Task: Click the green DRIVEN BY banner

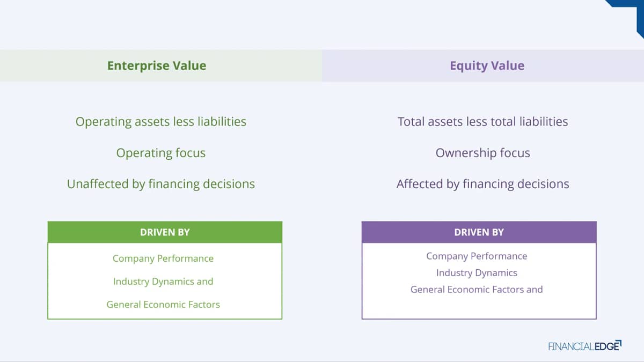Action: (165, 232)
